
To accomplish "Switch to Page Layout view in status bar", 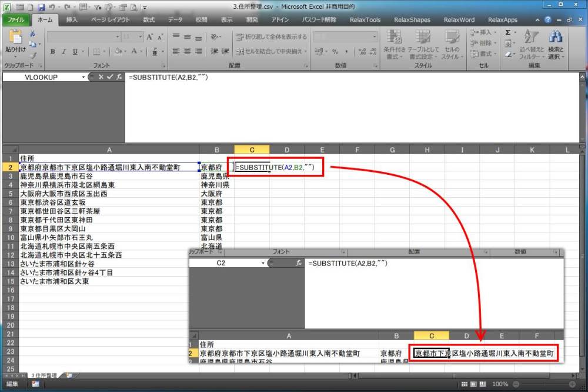I will 475,384.
